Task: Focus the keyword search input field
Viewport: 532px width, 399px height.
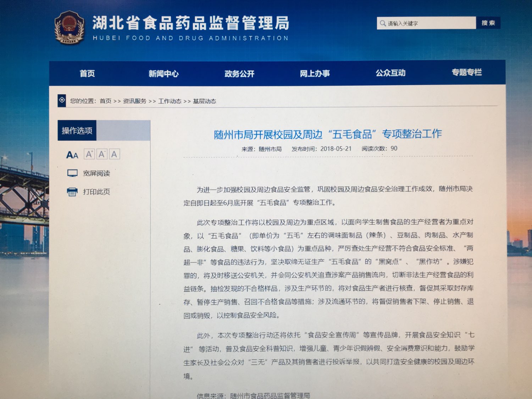Action: pyautogui.click(x=426, y=23)
